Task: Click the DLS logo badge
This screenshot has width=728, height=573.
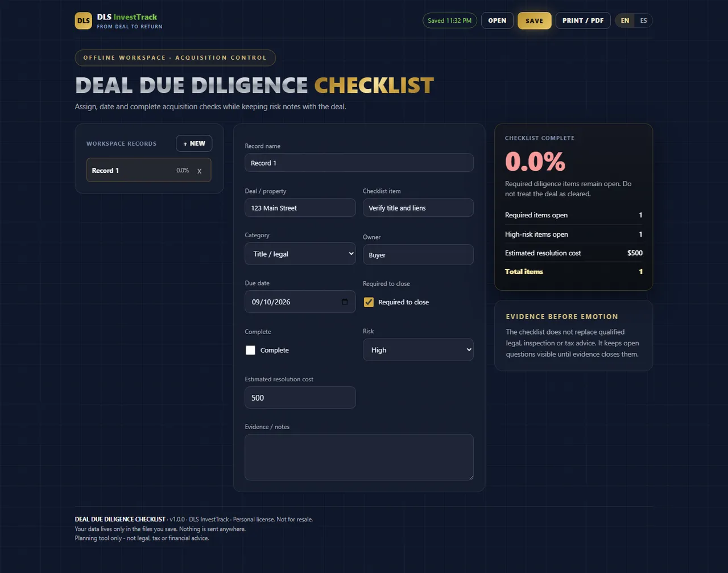Action: point(84,21)
